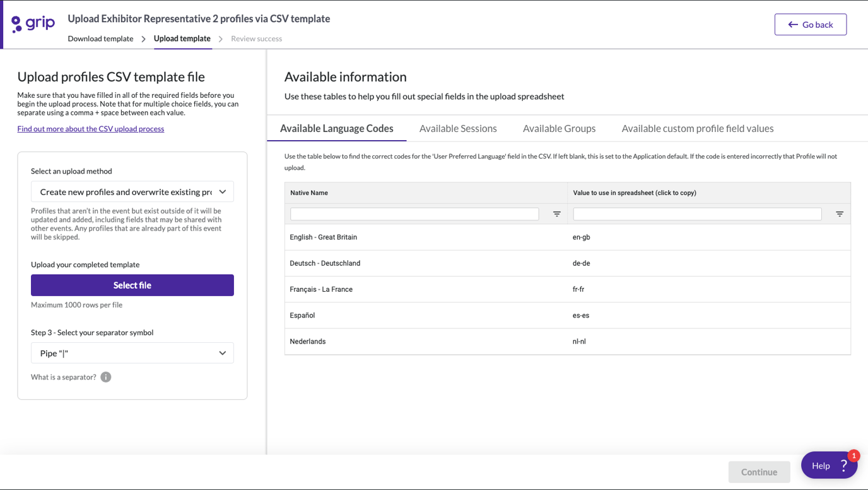Open the upload method dropdown
The image size is (868, 490).
point(132,191)
